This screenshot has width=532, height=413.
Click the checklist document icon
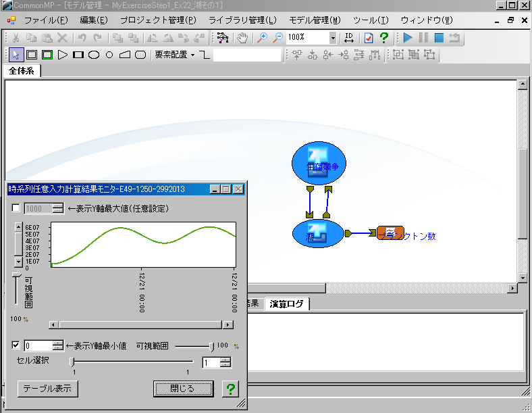click(x=369, y=38)
